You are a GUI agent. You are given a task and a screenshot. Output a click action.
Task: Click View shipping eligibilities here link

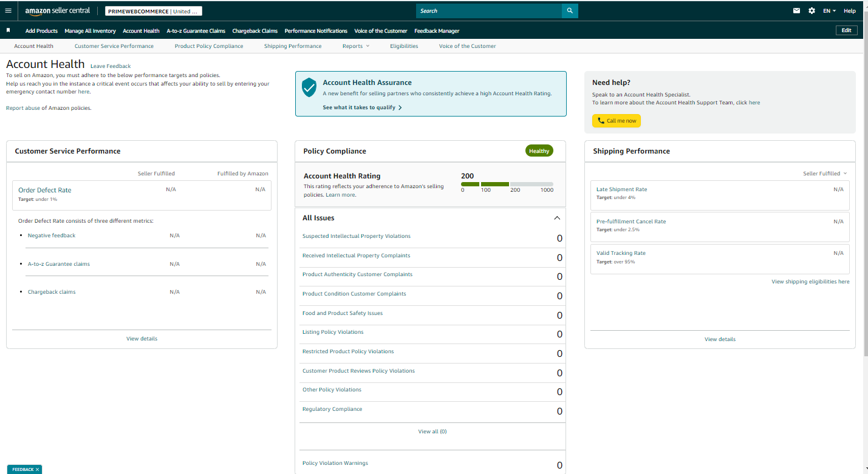[810, 282]
